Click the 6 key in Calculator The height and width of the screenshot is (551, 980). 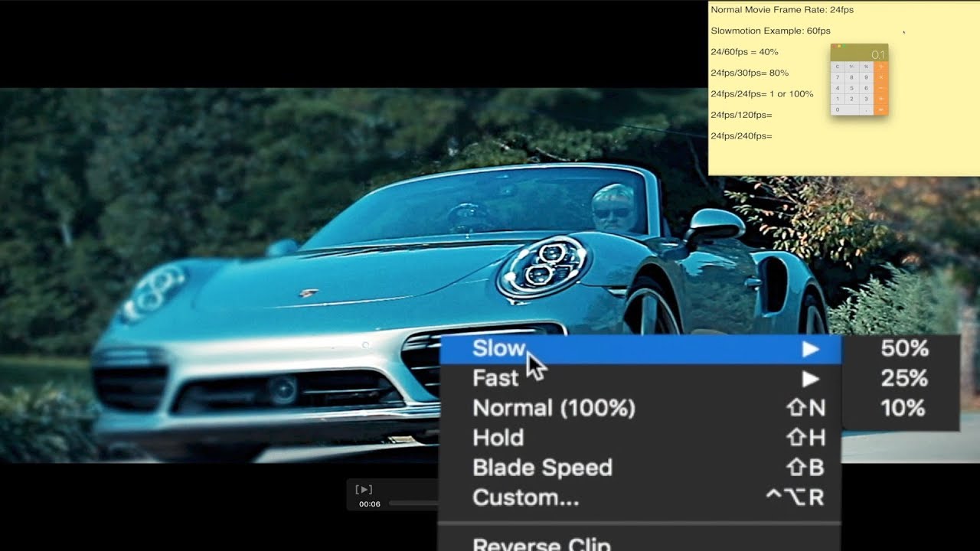pos(867,89)
